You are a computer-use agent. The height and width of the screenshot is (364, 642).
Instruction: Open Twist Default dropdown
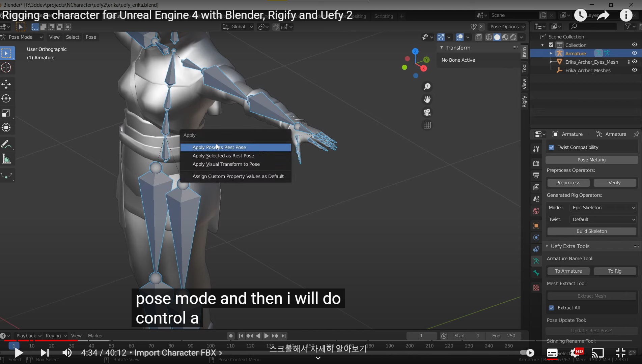tap(603, 219)
